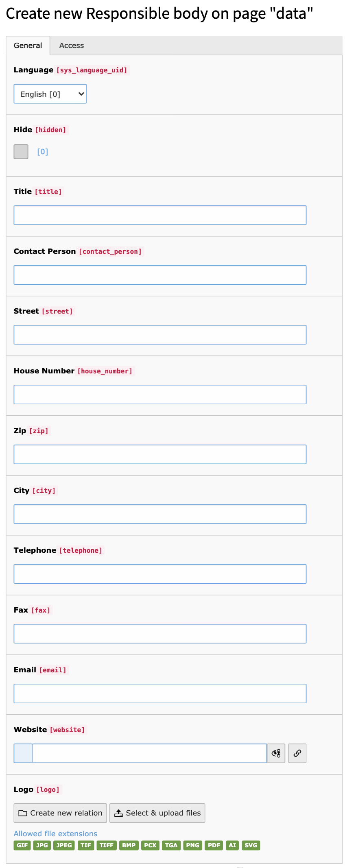Click the [0] label beside the Hide checkbox

point(43,152)
